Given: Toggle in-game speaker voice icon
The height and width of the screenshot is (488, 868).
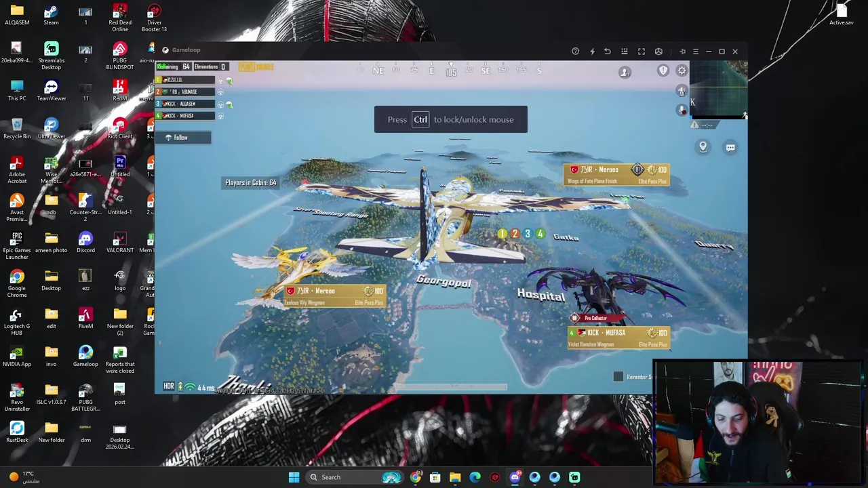Looking at the screenshot, I should [682, 91].
